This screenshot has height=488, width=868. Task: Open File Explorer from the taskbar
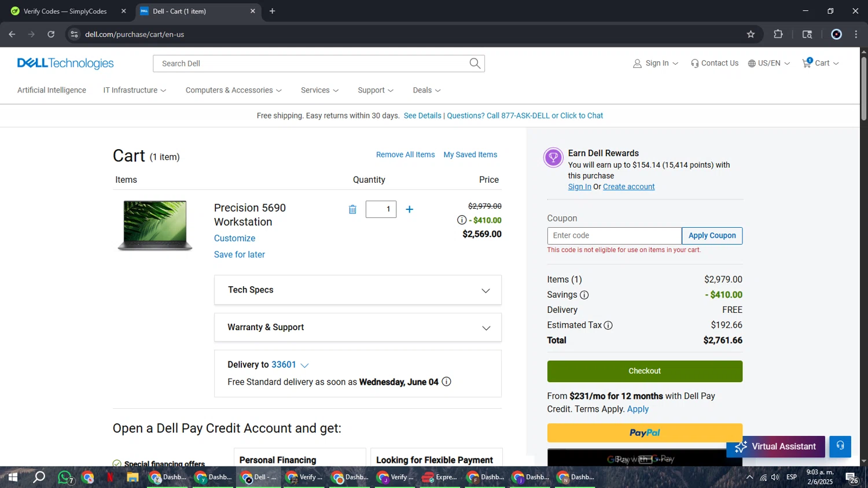coord(133,477)
